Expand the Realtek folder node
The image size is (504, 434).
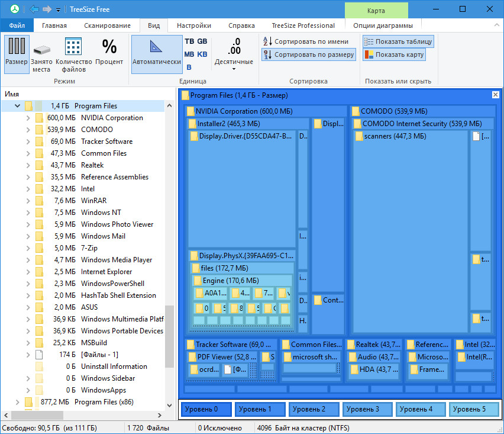[x=28, y=165]
